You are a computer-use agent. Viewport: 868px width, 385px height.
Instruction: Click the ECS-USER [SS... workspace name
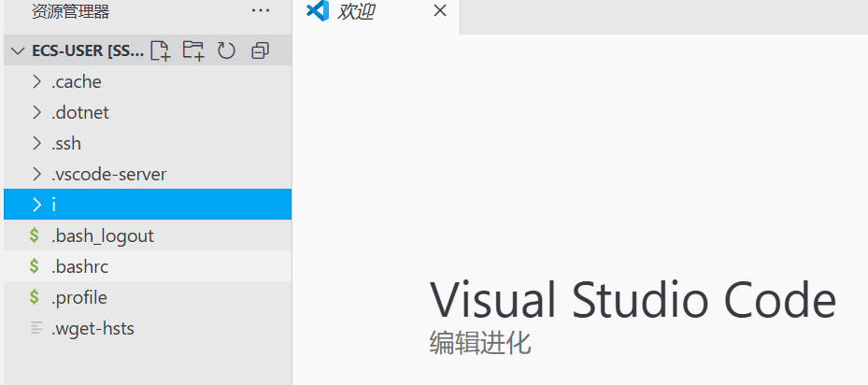coord(88,51)
